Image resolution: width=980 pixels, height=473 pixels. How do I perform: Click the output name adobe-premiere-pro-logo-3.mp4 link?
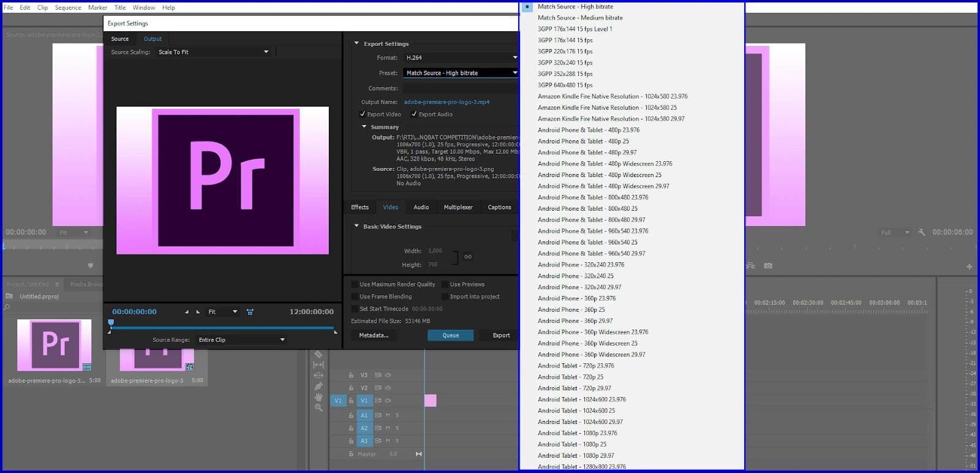[447, 102]
